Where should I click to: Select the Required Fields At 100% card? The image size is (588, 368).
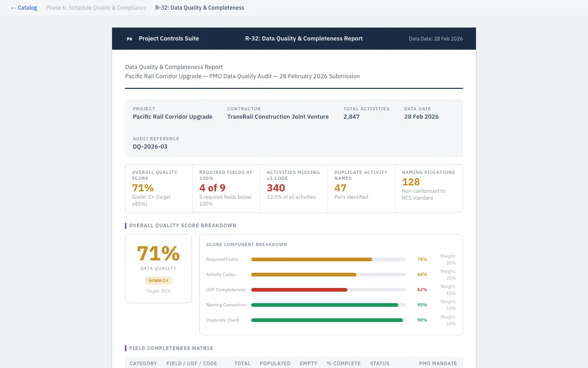coord(226,188)
